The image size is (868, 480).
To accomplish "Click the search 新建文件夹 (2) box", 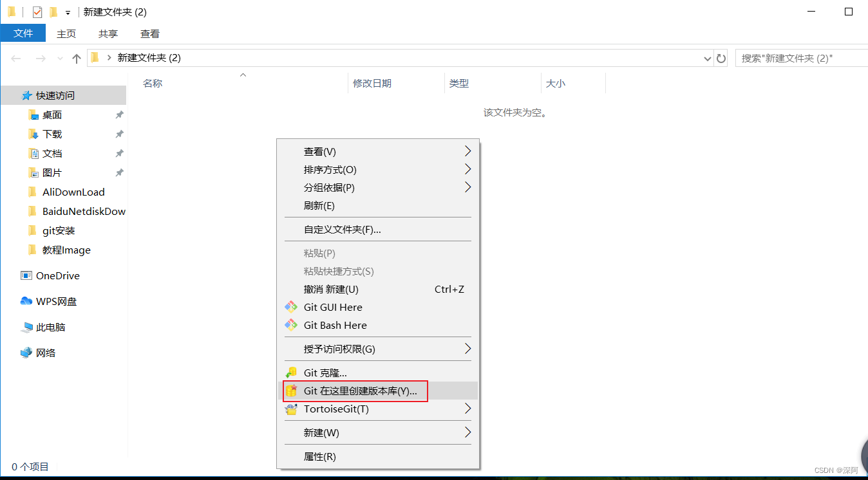I will (801, 59).
